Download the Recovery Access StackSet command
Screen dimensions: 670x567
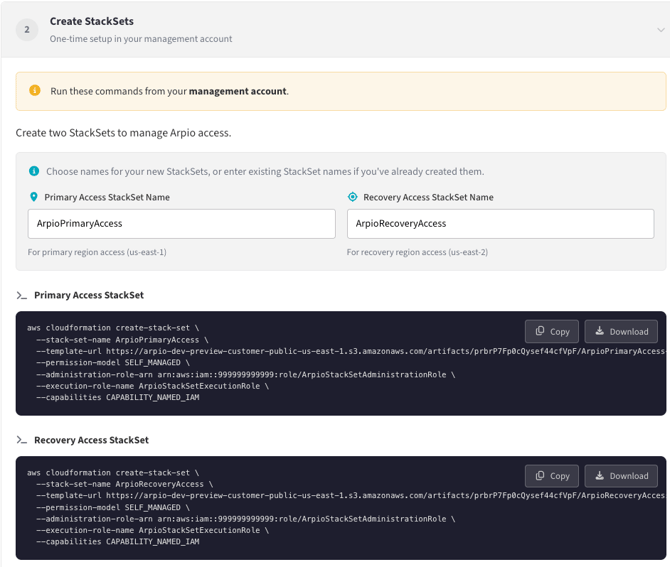621,476
